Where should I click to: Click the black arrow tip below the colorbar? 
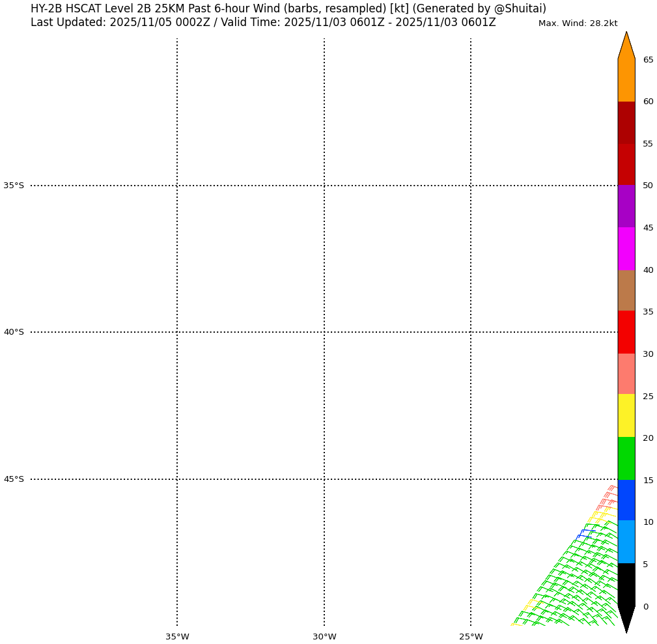point(626,619)
